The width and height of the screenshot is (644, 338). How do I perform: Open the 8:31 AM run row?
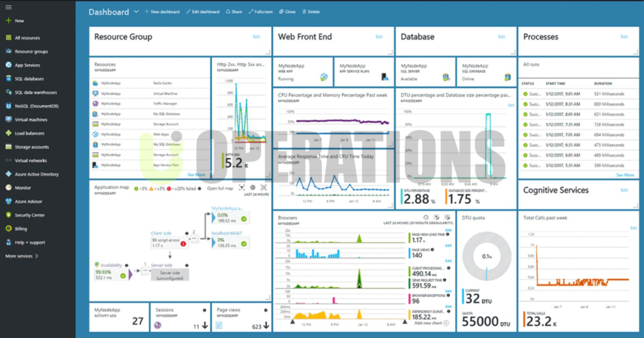click(x=579, y=104)
